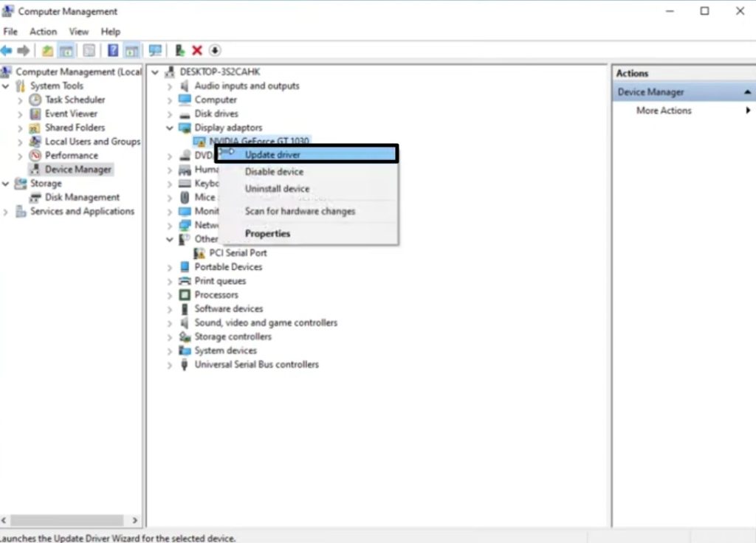Open the Action menu
756x543 pixels.
pos(43,32)
